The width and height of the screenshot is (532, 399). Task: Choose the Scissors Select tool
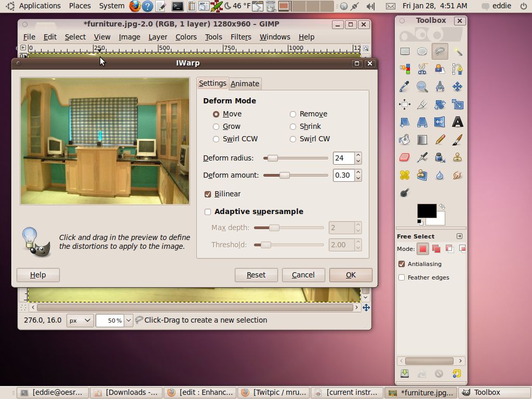[422, 69]
